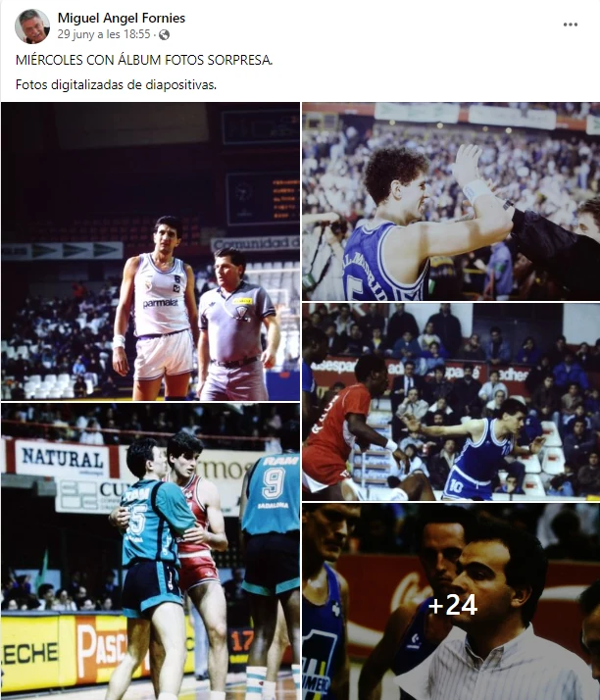Click the NATURAL banner in the stands photo
The image size is (600, 700).
point(63,459)
